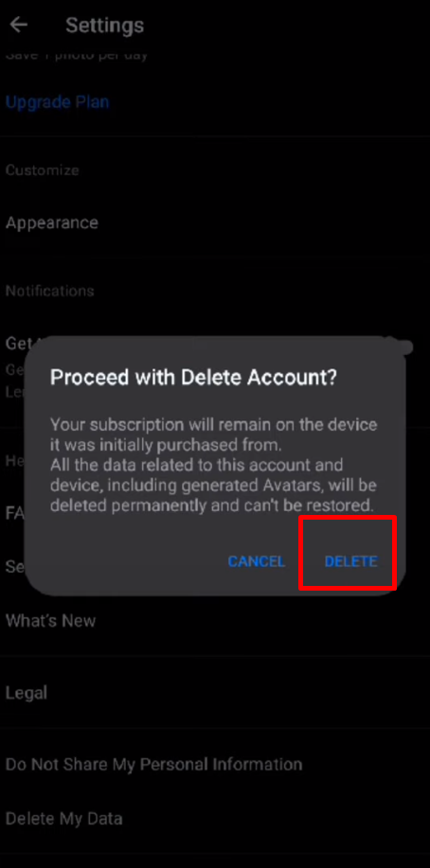Click the Settings page title
430x868 pixels.
pyautogui.click(x=105, y=26)
